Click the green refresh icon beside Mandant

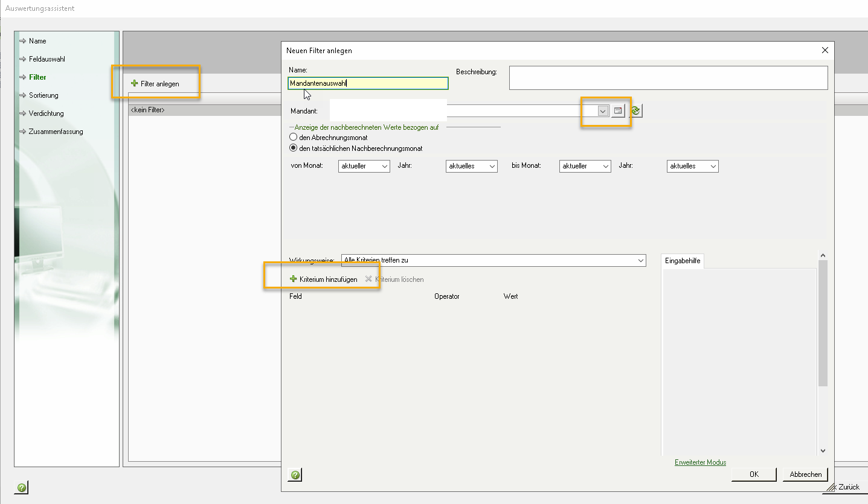point(635,111)
